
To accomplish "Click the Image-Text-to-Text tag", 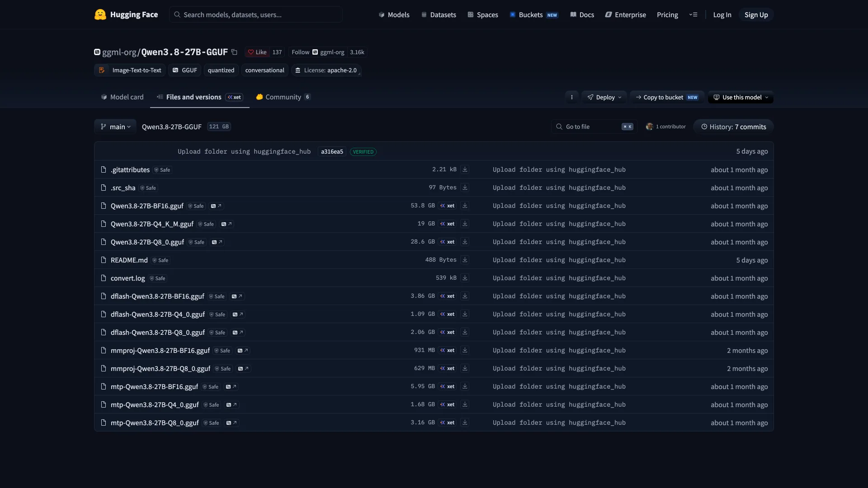I will point(130,70).
